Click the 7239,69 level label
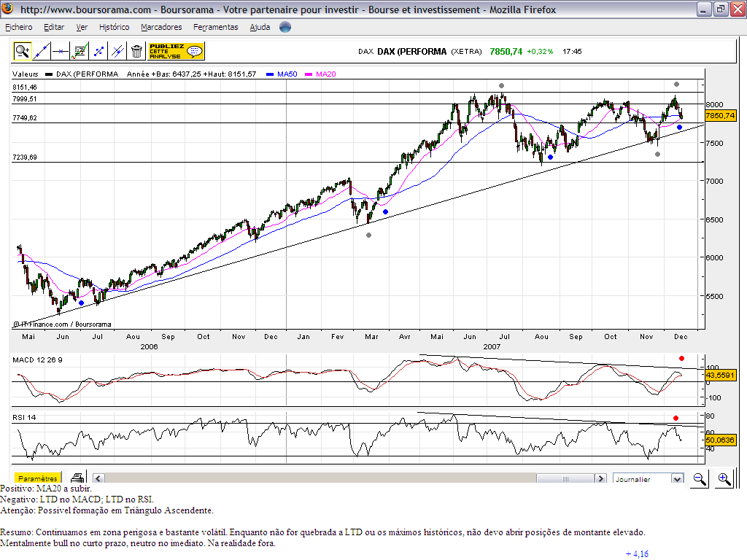Viewport: 747px width, 560px height. point(25,157)
